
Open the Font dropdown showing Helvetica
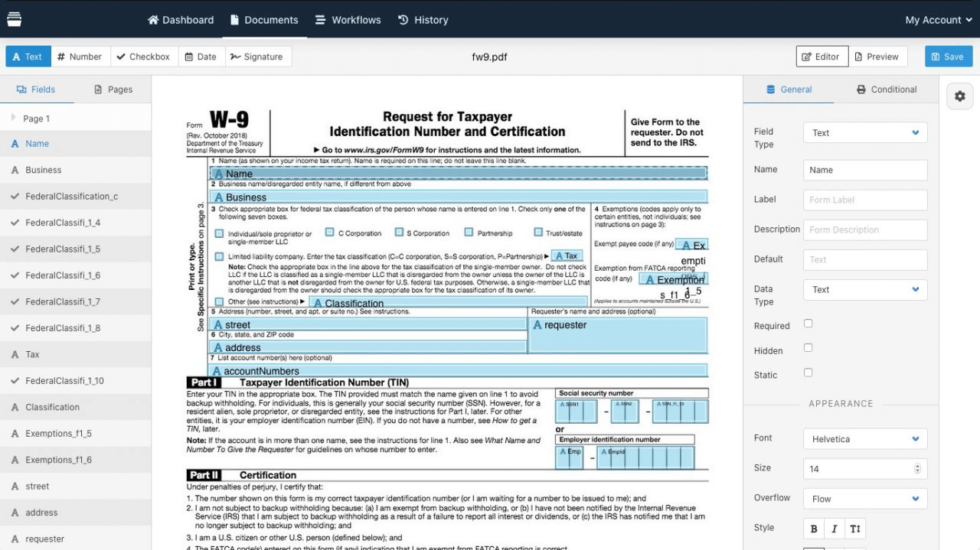point(865,439)
